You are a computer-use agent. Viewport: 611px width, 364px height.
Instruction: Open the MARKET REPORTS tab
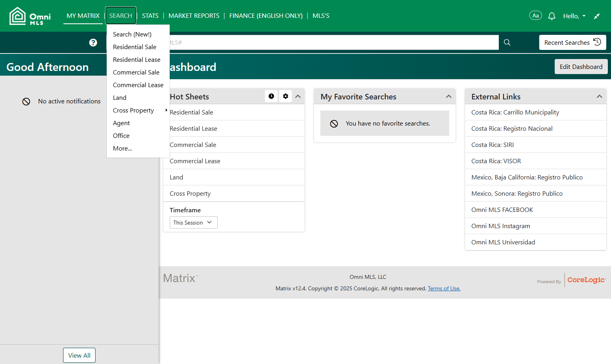[x=194, y=16]
